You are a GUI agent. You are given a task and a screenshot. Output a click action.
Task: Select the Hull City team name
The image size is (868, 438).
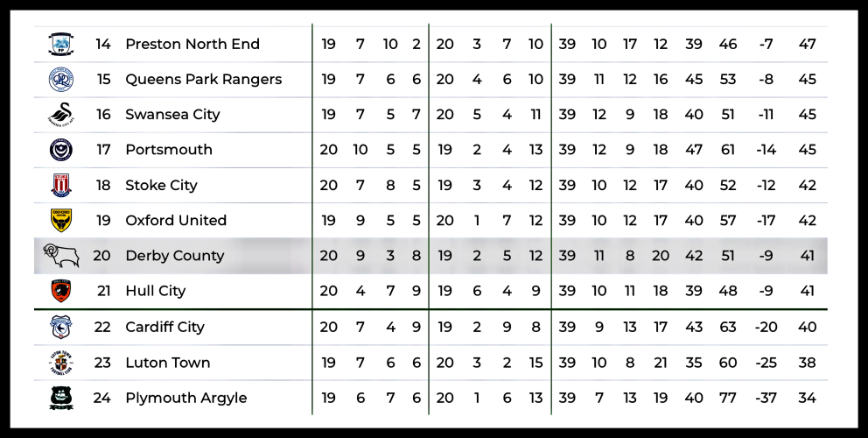point(155,291)
